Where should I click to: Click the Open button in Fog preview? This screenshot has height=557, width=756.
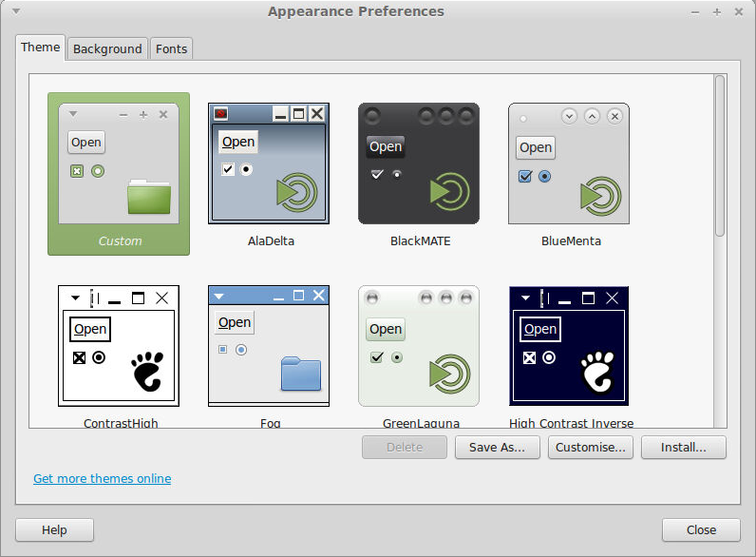coord(235,322)
